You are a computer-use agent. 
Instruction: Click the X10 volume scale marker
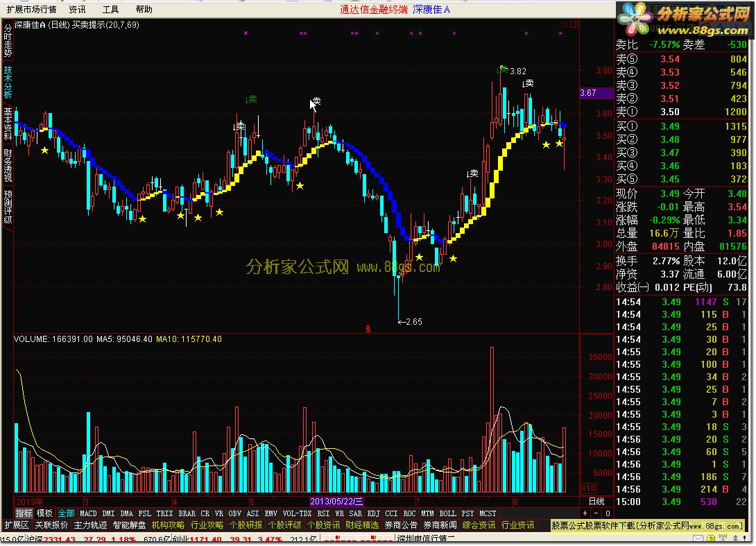588,488
